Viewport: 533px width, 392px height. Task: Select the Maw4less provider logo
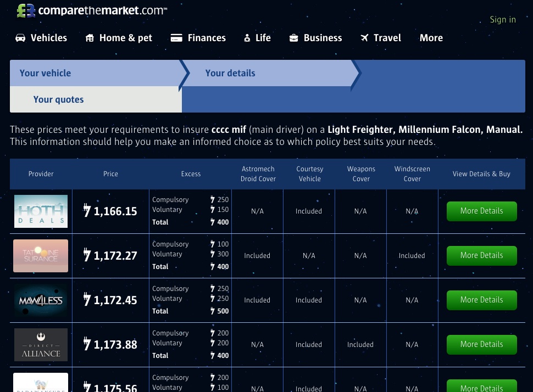pos(41,300)
